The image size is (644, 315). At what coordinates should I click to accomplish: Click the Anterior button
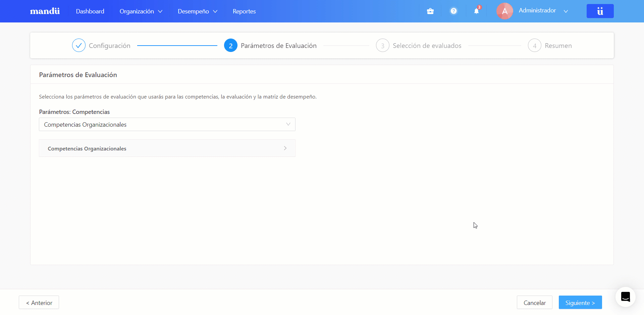pos(39,302)
